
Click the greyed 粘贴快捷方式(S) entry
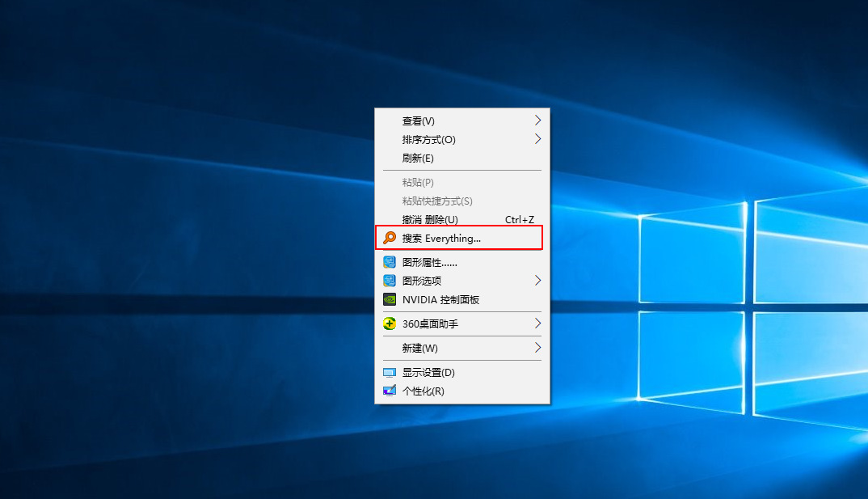(x=462, y=201)
